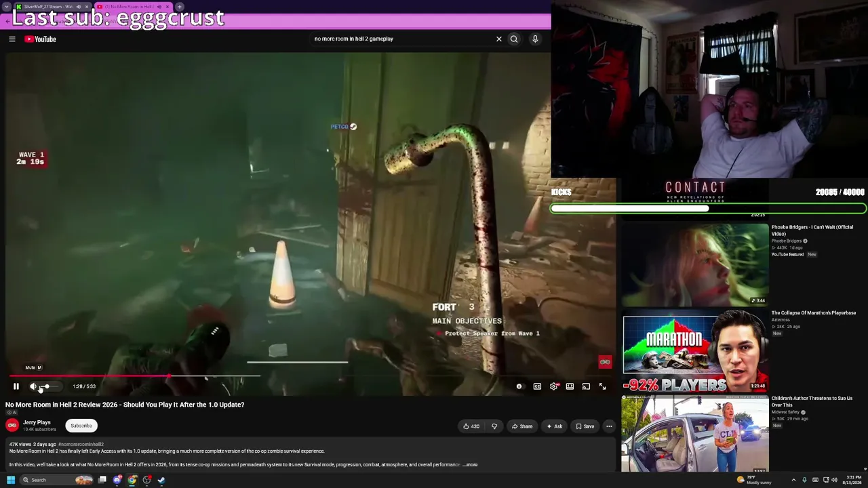The width and height of the screenshot is (868, 488).
Task: Subscribe to Jerry Plays
Action: (x=81, y=426)
